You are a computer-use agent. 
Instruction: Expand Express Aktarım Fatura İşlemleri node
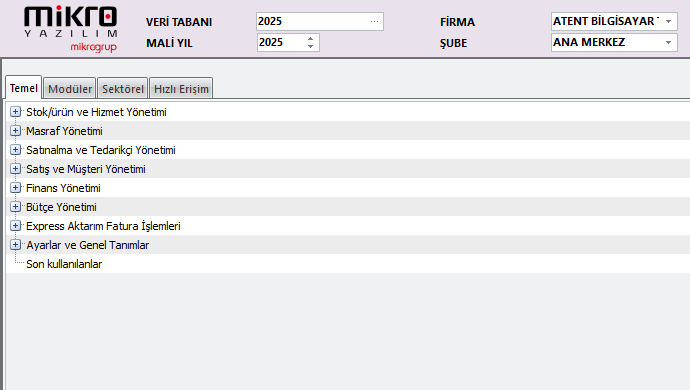(x=15, y=226)
